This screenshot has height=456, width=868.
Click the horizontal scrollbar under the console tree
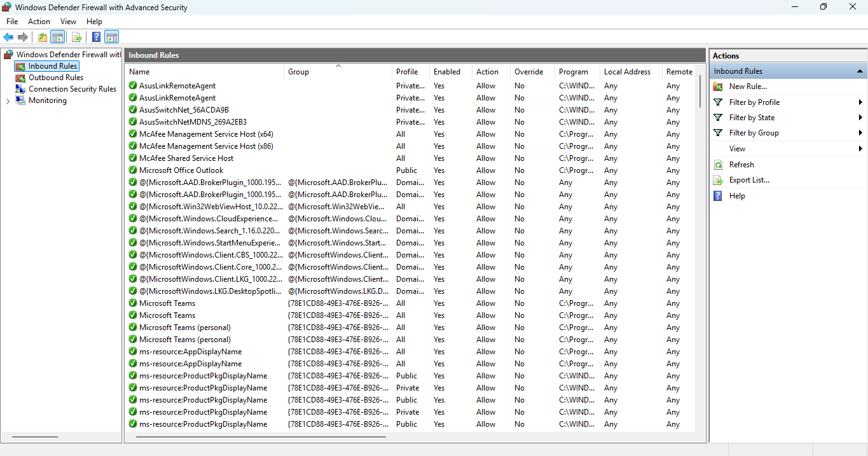[x=34, y=437]
